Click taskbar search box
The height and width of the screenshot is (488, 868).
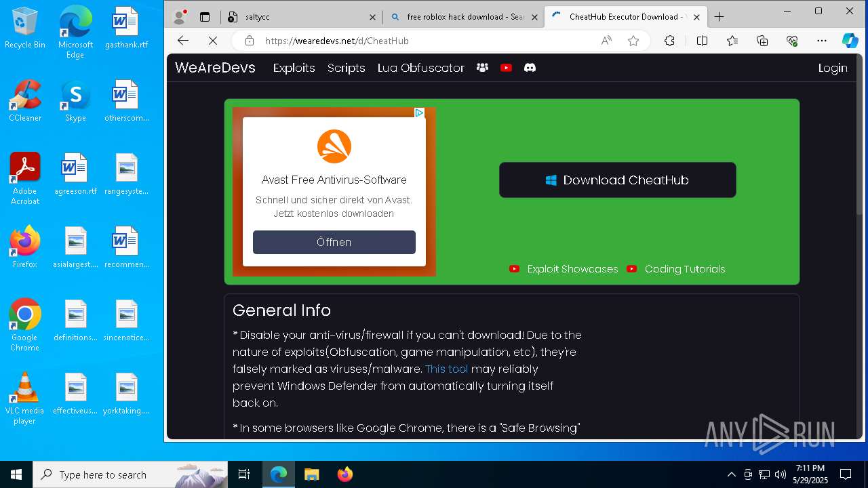(130, 474)
